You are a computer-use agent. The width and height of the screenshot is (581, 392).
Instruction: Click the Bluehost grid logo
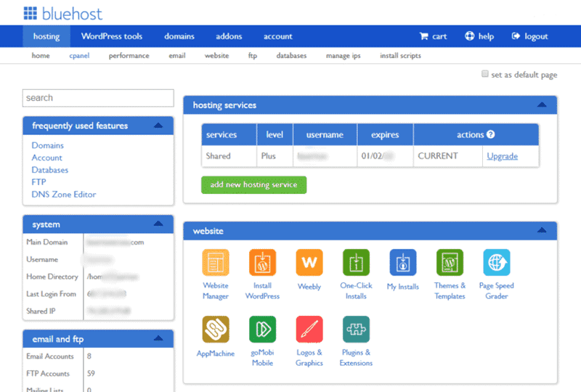point(31,13)
